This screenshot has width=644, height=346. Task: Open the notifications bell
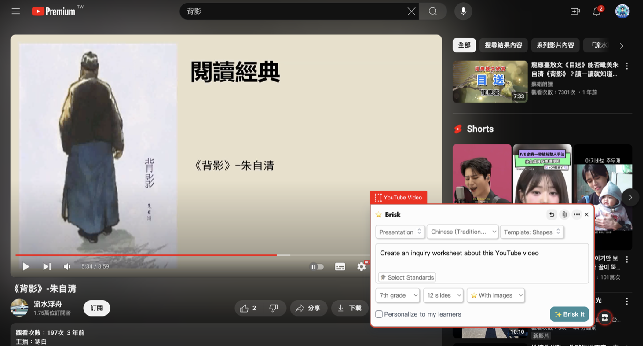tap(596, 11)
